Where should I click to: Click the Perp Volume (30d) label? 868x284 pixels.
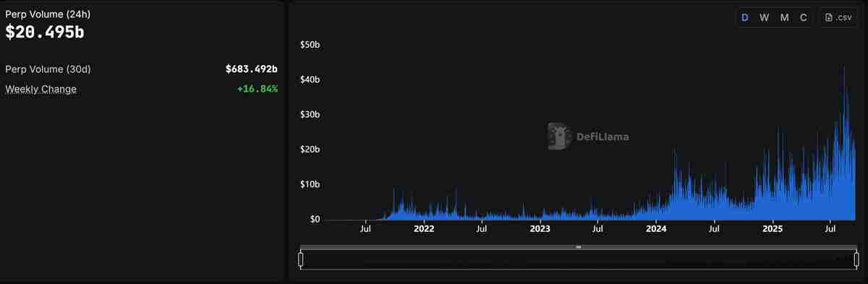(48, 69)
